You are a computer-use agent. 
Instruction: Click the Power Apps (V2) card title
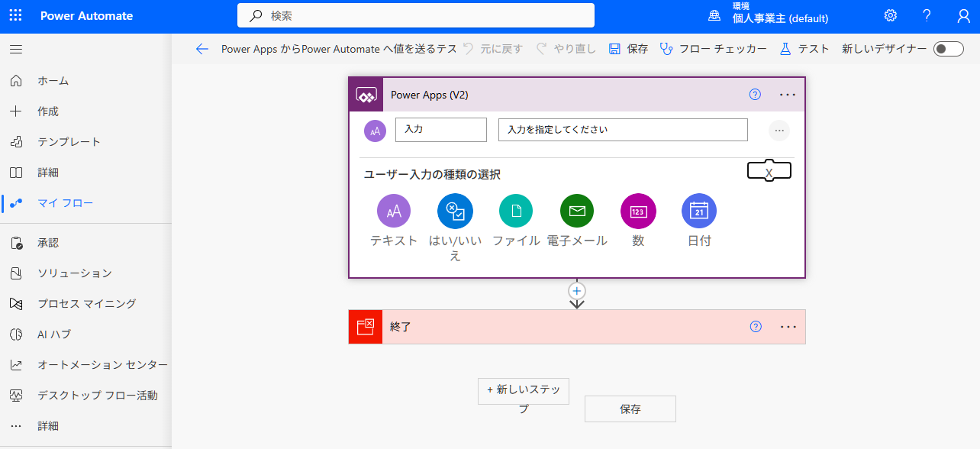click(x=430, y=95)
